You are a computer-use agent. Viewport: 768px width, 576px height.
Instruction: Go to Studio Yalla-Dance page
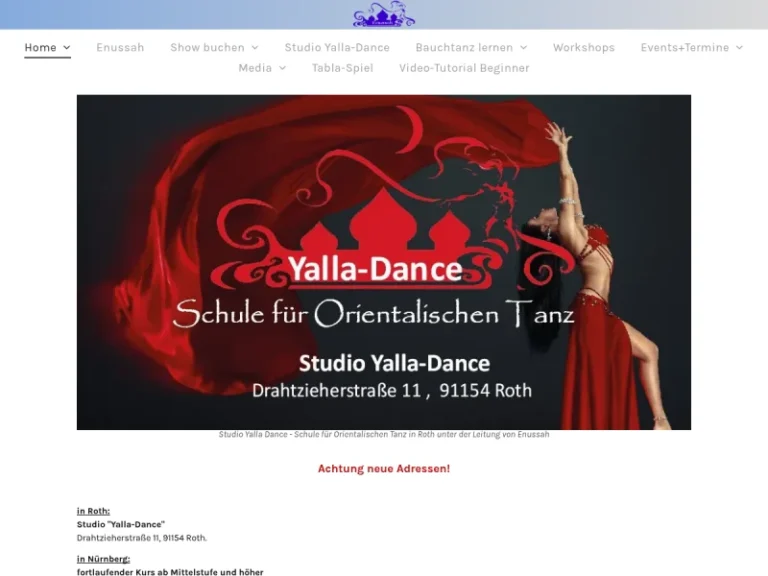337,48
